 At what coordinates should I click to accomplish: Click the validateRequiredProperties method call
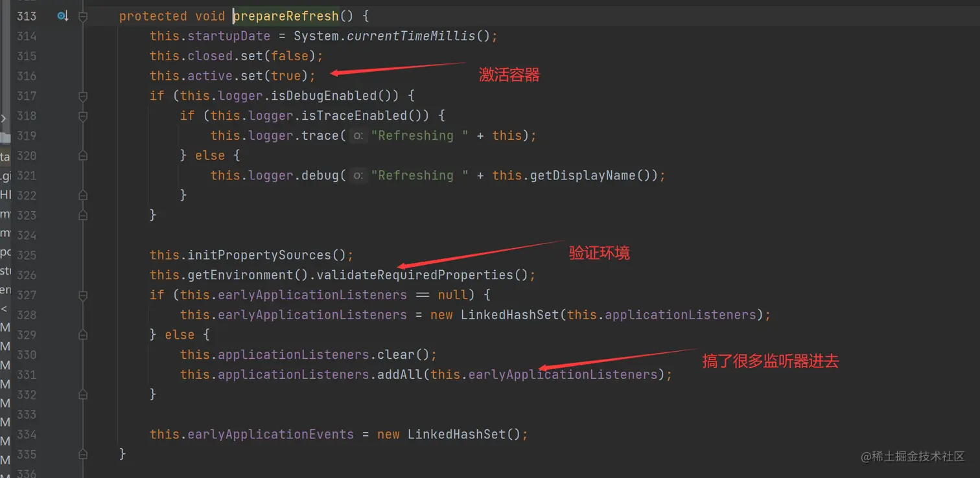[x=415, y=275]
